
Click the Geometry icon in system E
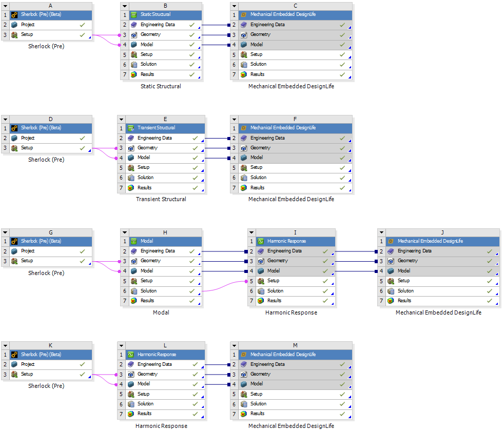[131, 148]
